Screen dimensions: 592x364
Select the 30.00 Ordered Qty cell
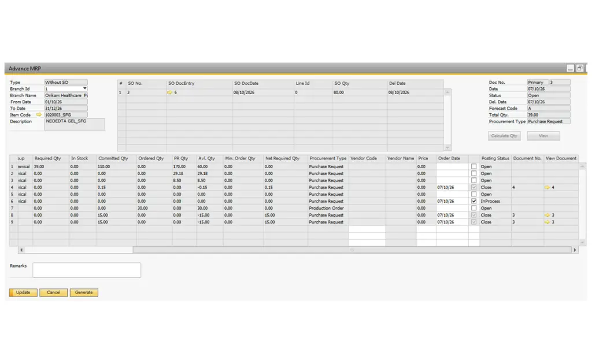click(x=154, y=208)
